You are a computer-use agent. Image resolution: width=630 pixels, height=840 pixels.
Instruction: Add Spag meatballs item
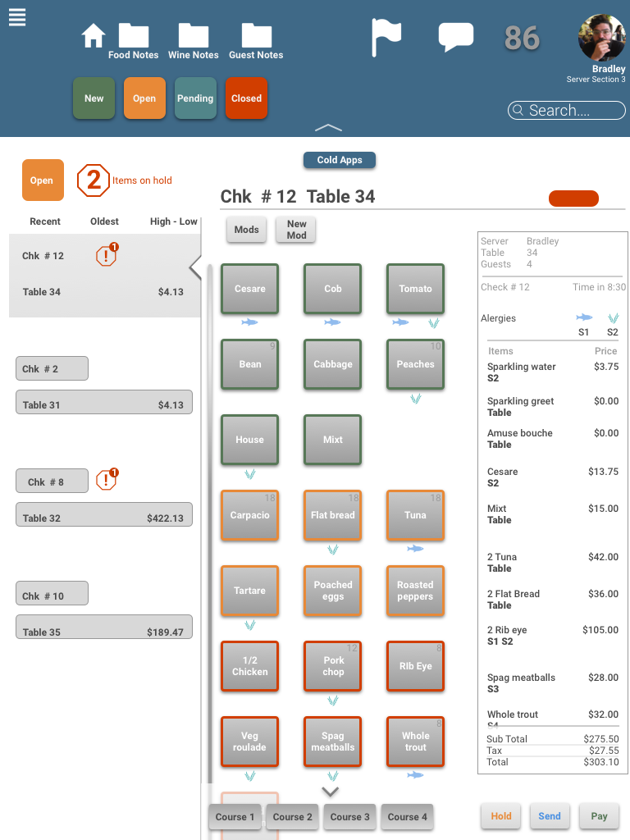pyautogui.click(x=333, y=742)
